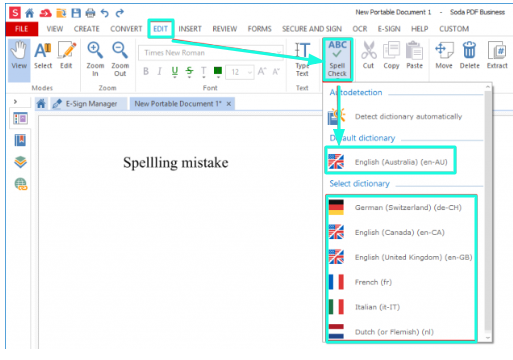
Task: Toggle Italic formatting
Action: click(159, 71)
